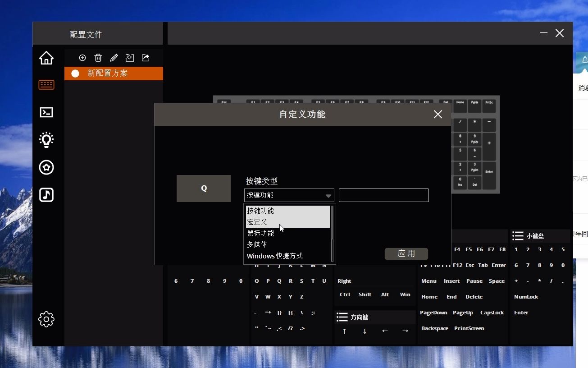Select the Tab key entry
Image resolution: width=588 pixels, height=368 pixels.
tap(483, 265)
